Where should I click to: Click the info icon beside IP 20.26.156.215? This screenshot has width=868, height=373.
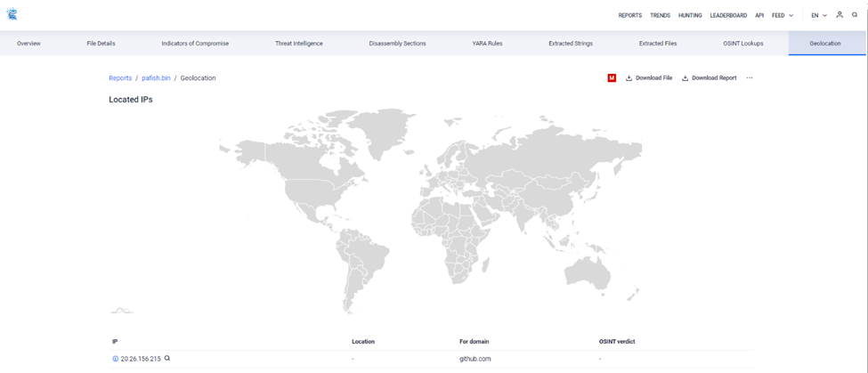click(x=115, y=359)
